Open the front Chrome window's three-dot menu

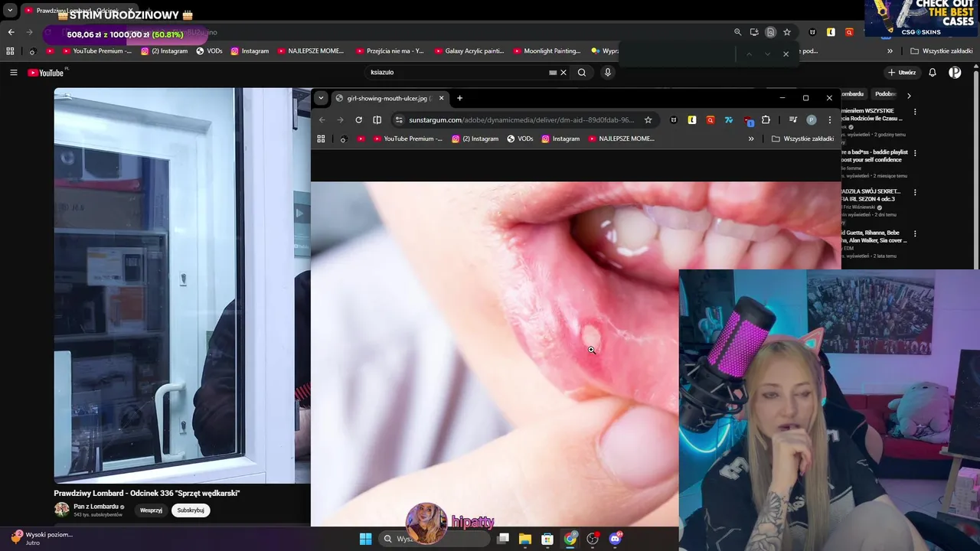point(829,120)
